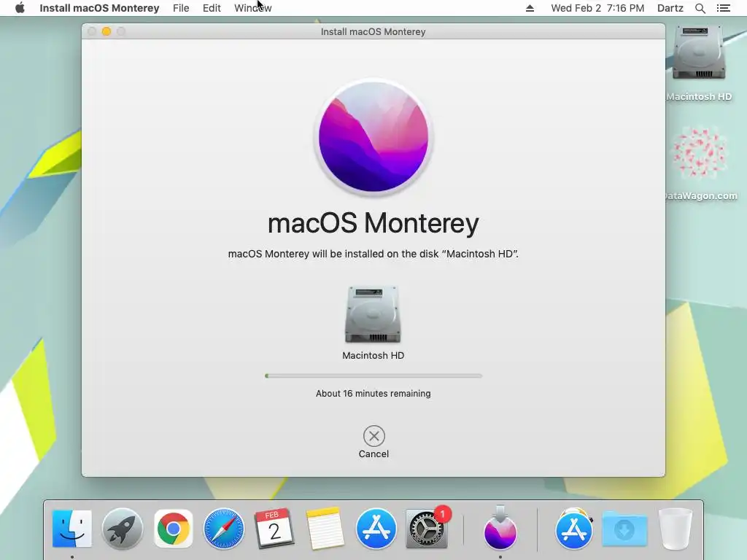Click the yellow minimize window button
This screenshot has width=747, height=560.
click(x=107, y=31)
